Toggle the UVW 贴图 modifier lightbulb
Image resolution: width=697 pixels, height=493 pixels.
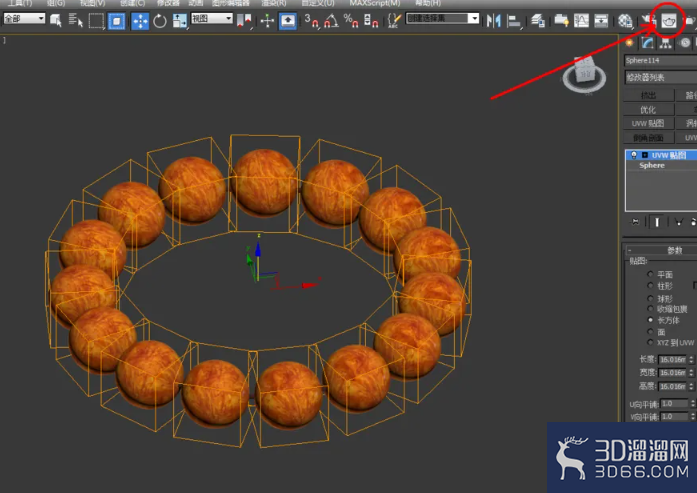point(634,155)
